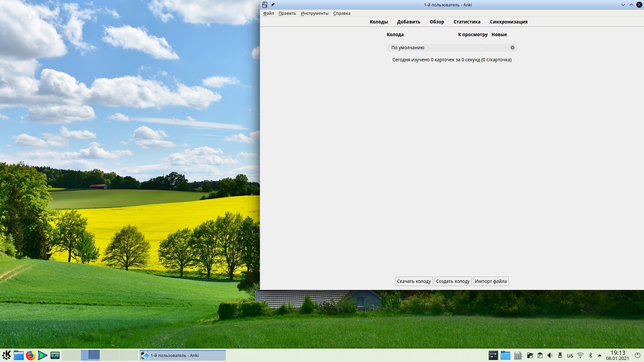Pin the Anki window on all desktops
This screenshot has width=644, height=362.
pyautogui.click(x=273, y=5)
